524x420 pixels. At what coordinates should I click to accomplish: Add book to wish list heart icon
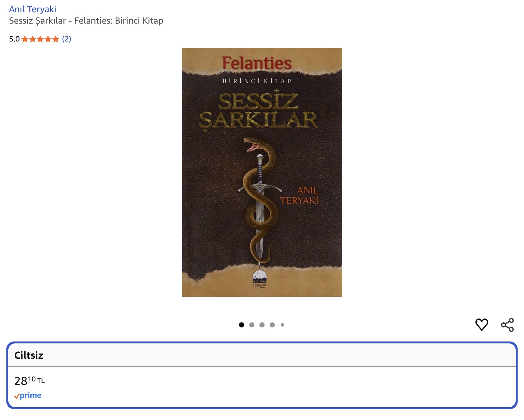pos(482,325)
